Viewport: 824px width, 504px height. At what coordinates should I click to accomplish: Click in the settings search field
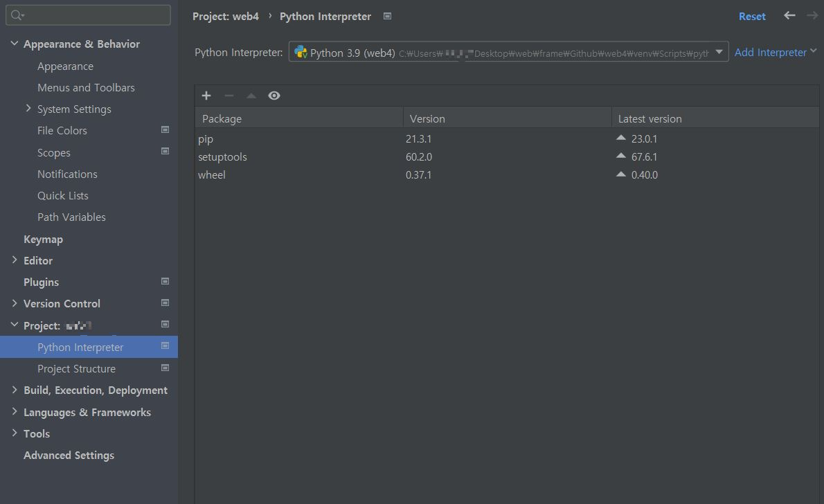[88, 15]
